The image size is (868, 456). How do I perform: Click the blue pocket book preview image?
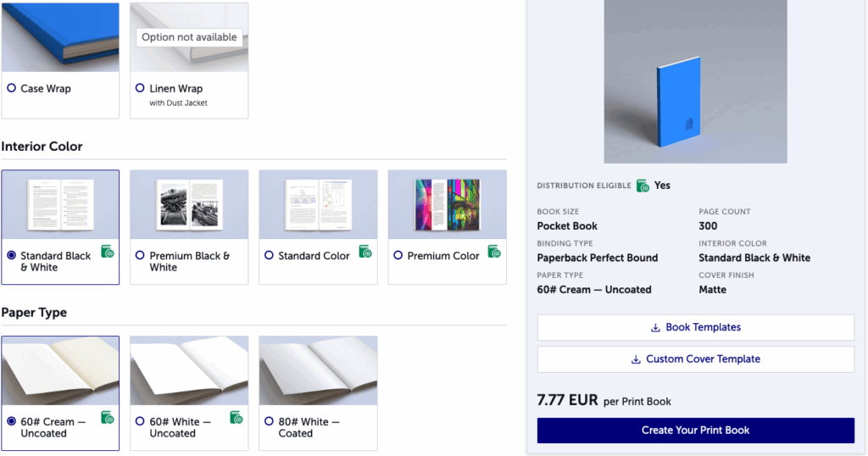(696, 81)
